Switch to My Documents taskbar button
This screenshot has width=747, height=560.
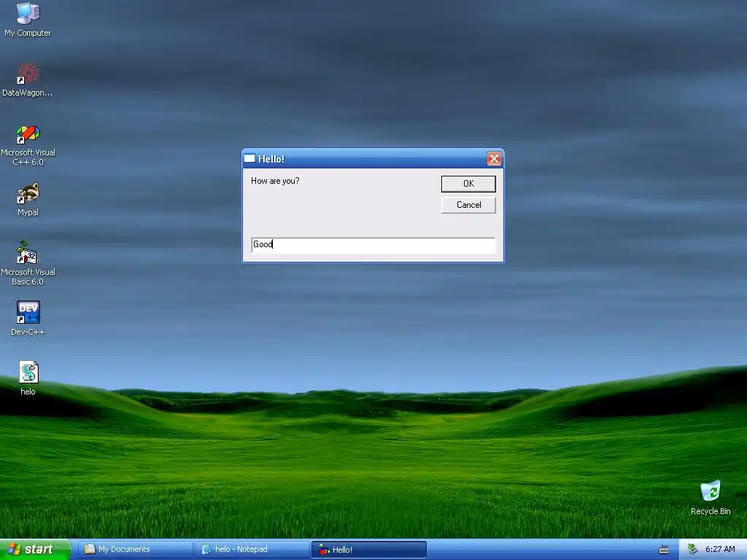136,550
